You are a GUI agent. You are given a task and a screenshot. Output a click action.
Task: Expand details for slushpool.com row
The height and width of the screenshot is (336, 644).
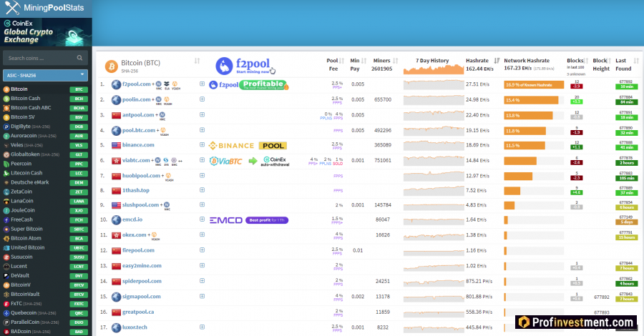(202, 204)
